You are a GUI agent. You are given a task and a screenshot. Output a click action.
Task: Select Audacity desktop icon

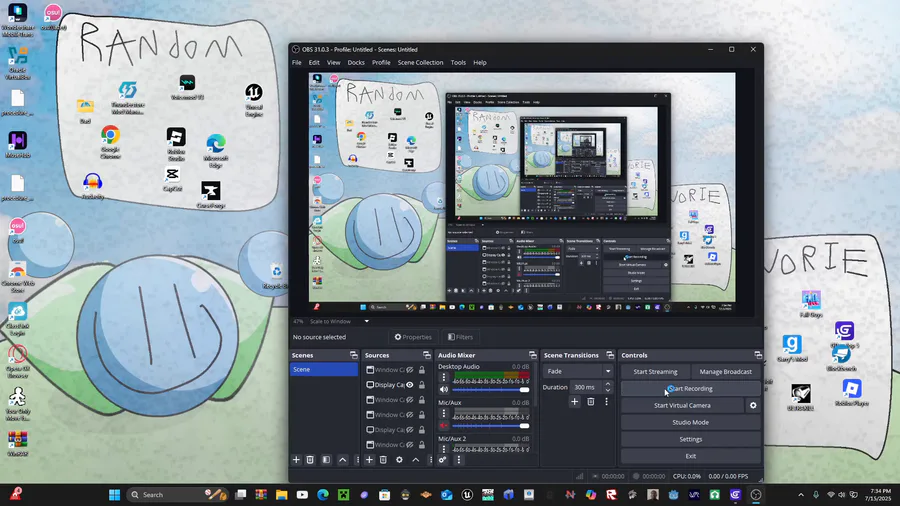point(92,186)
